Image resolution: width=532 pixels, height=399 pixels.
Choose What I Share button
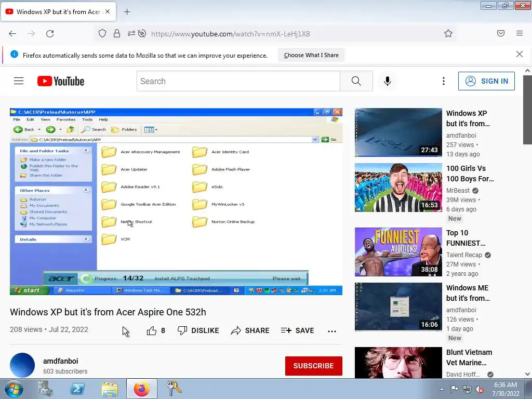[x=311, y=55]
